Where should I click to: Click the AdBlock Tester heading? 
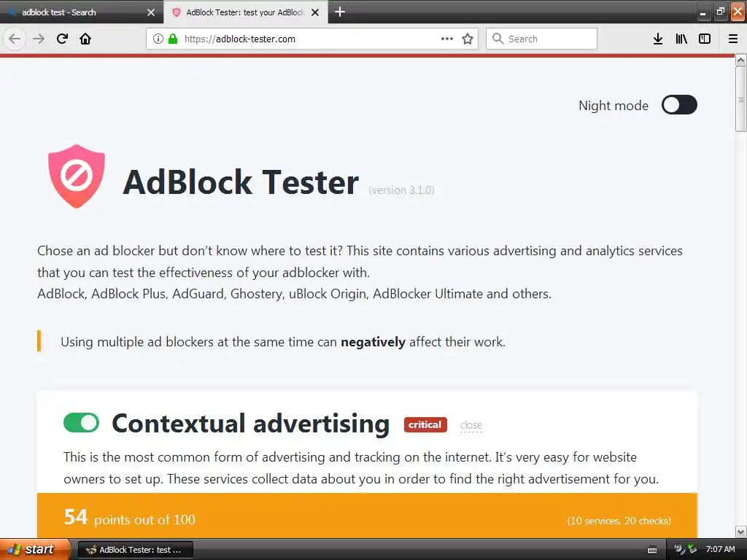pyautogui.click(x=241, y=182)
